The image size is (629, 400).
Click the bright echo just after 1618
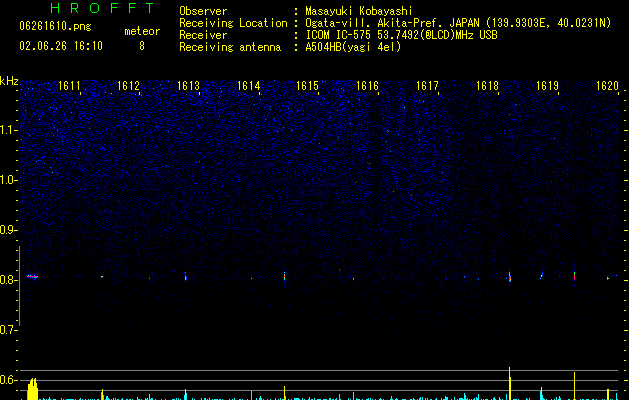coord(509,277)
